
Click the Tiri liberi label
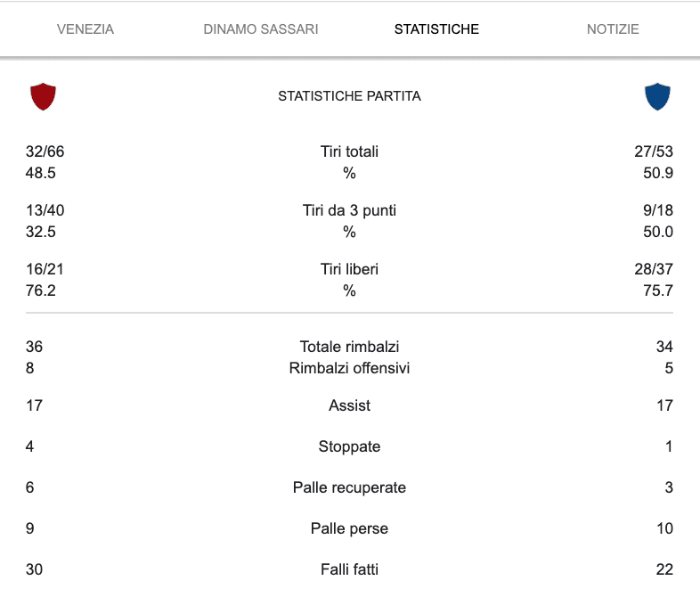pos(349,269)
